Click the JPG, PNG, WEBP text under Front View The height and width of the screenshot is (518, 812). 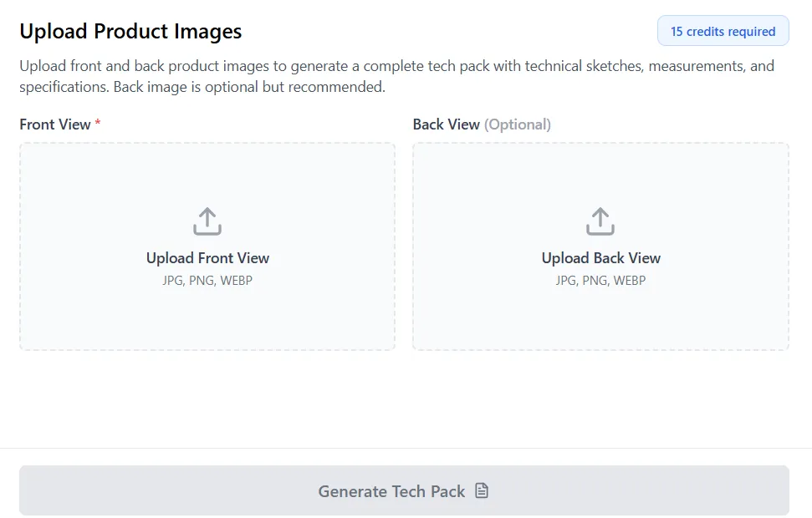point(207,280)
